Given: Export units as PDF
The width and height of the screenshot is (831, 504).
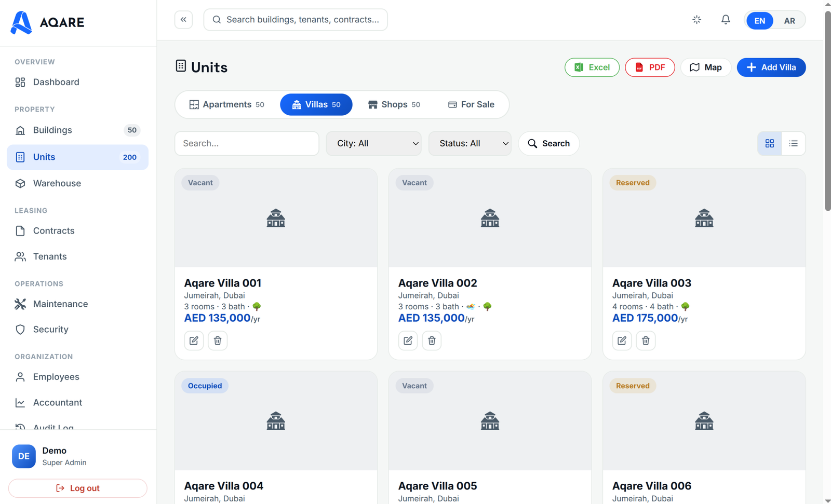Looking at the screenshot, I should (650, 67).
